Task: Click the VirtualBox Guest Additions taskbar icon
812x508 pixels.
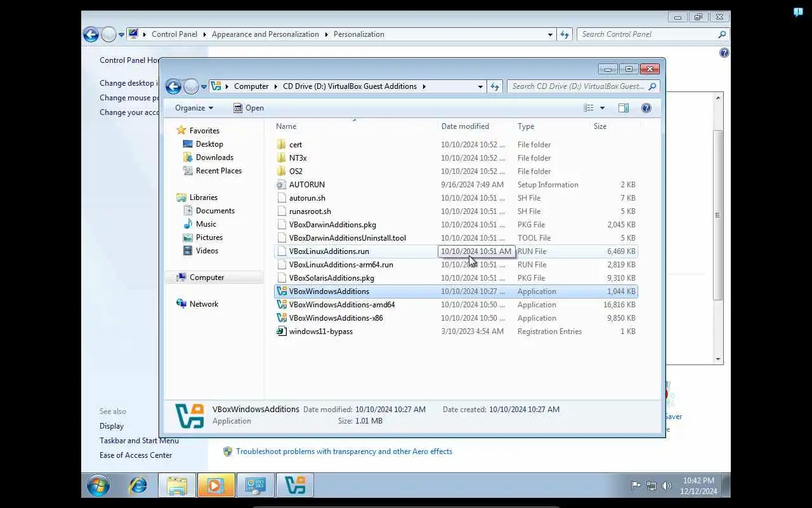Action: (x=294, y=486)
